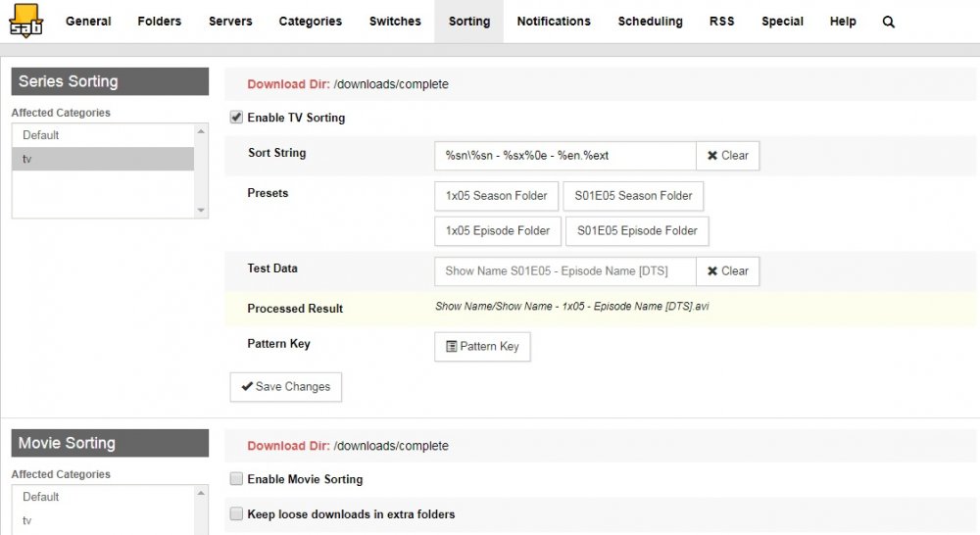The width and height of the screenshot is (980, 535).
Task: Clear the Sort String field
Action: pyautogui.click(x=727, y=156)
